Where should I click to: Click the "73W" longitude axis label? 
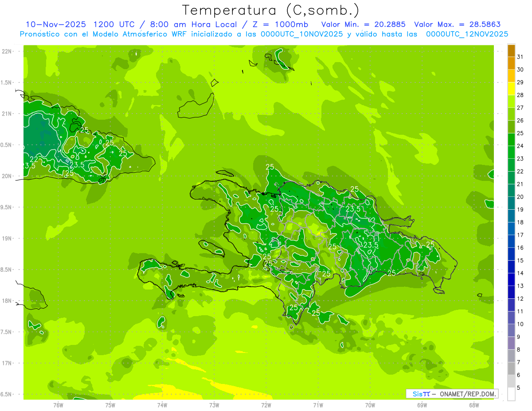click(x=214, y=405)
